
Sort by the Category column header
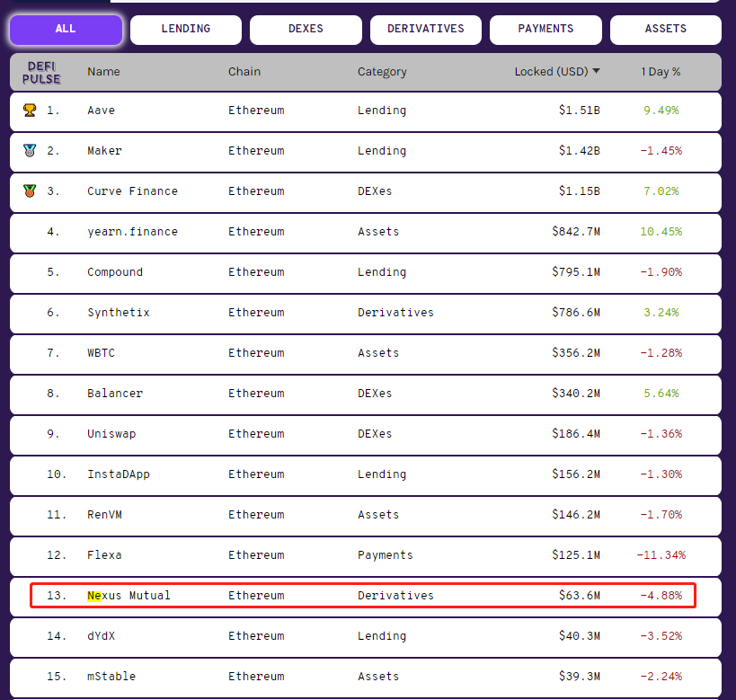pos(382,72)
